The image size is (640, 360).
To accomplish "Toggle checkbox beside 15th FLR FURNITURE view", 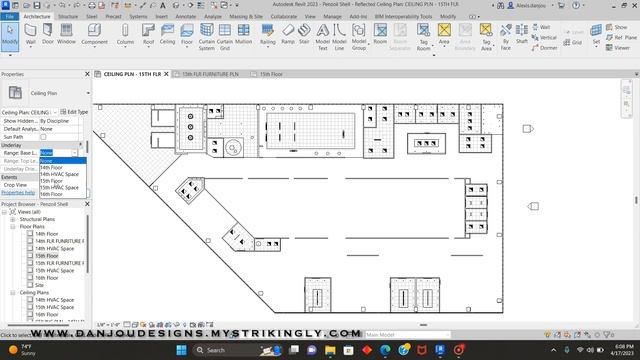I will click(30, 263).
